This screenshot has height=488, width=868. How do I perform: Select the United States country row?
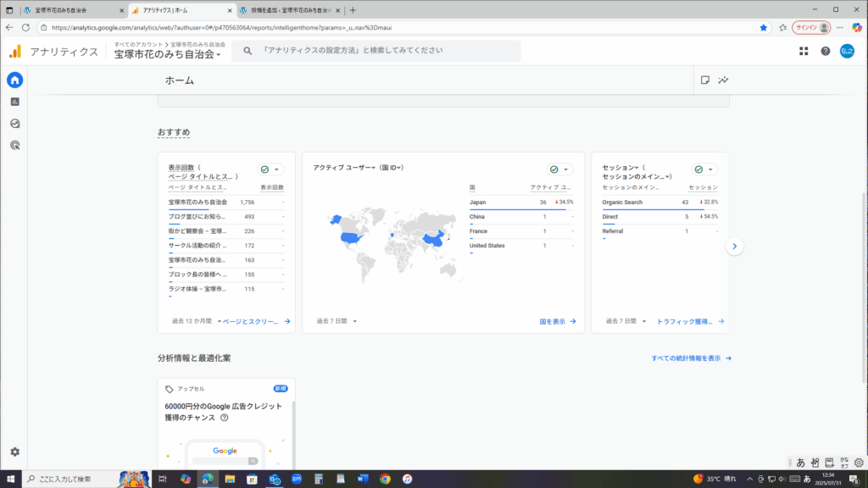pyautogui.click(x=521, y=246)
